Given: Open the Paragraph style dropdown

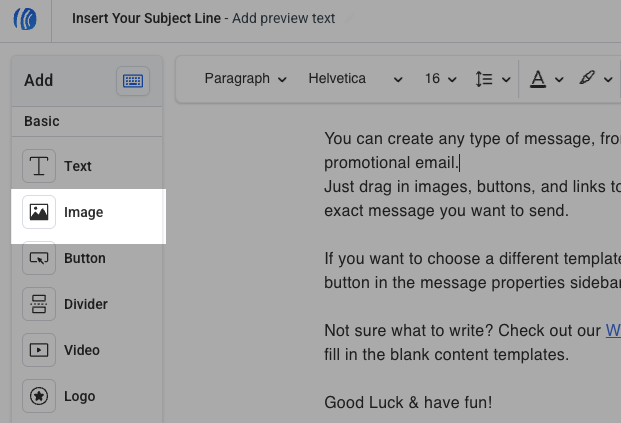Looking at the screenshot, I should coord(245,79).
